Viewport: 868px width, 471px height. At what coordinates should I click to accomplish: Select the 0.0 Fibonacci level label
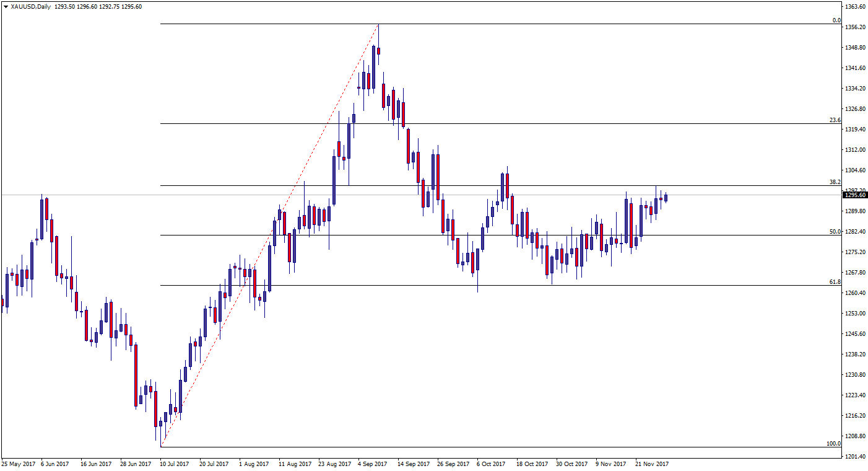836,20
